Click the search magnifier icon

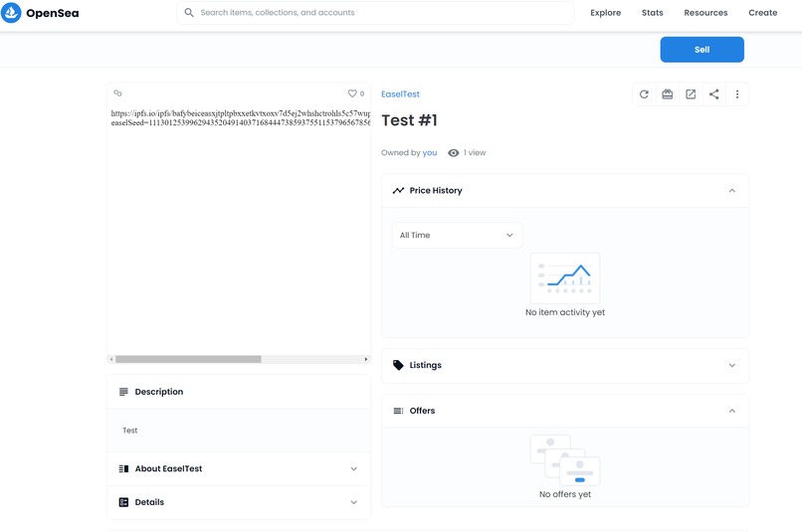pos(189,12)
